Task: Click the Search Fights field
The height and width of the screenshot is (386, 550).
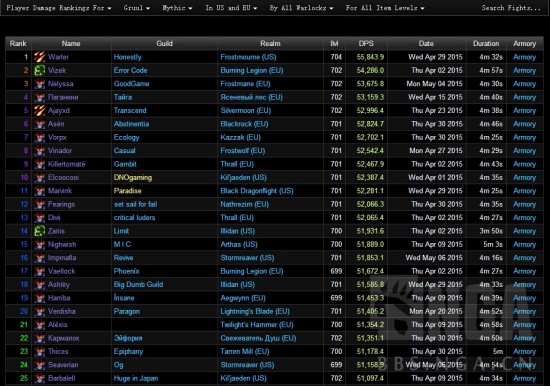Action: click(511, 8)
